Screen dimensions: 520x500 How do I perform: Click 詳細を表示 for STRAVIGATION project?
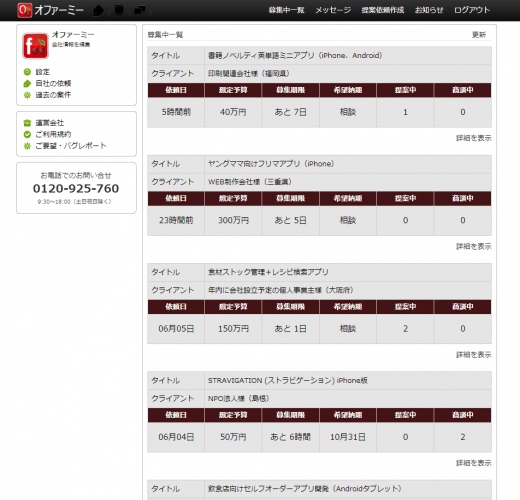[x=473, y=463]
